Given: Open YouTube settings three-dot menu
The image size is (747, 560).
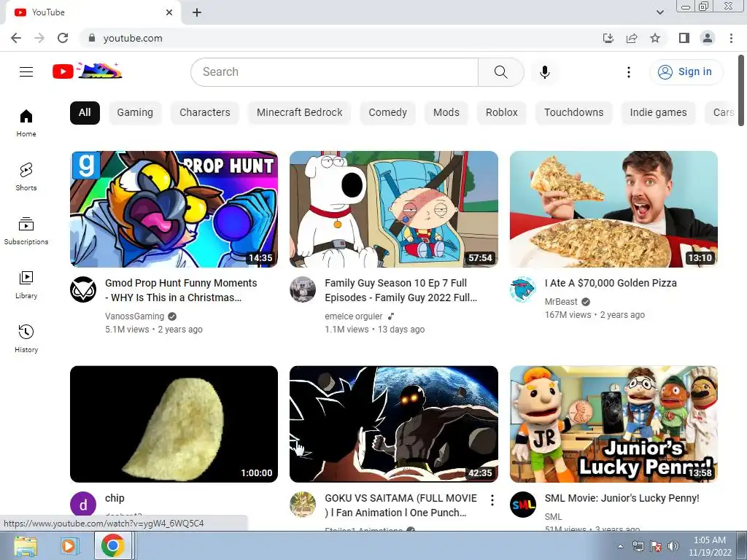Looking at the screenshot, I should 628,72.
